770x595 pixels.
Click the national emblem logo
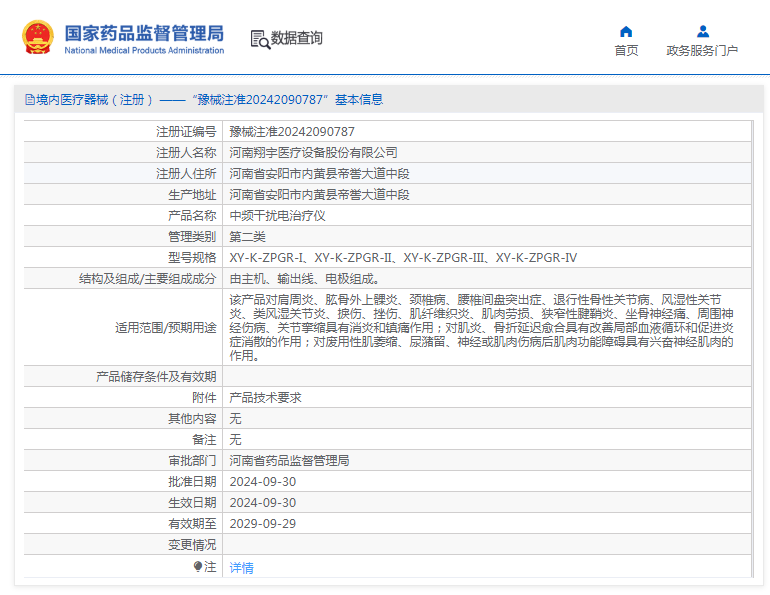(x=38, y=37)
